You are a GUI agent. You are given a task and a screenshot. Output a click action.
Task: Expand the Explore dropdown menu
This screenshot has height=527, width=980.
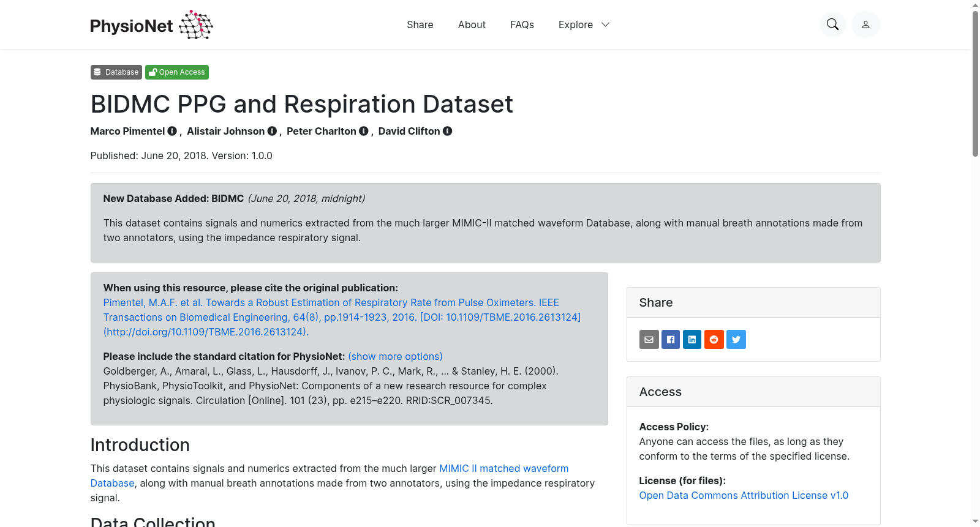(584, 24)
